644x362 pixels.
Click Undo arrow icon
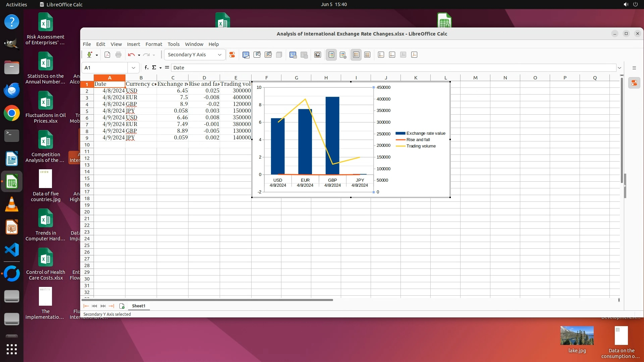click(x=131, y=55)
